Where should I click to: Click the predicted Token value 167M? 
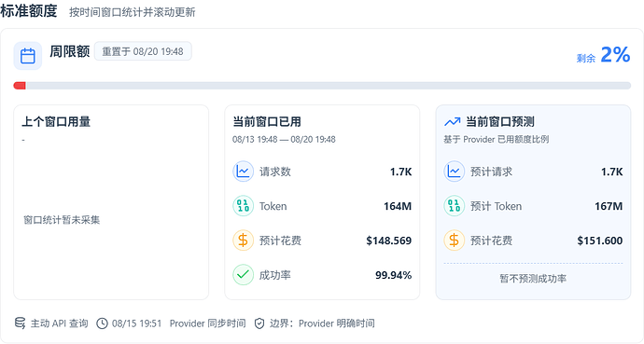coord(609,206)
